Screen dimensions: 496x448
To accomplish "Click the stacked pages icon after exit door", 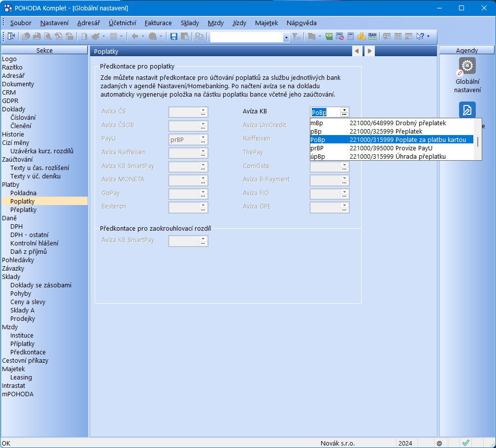I will 26,36.
